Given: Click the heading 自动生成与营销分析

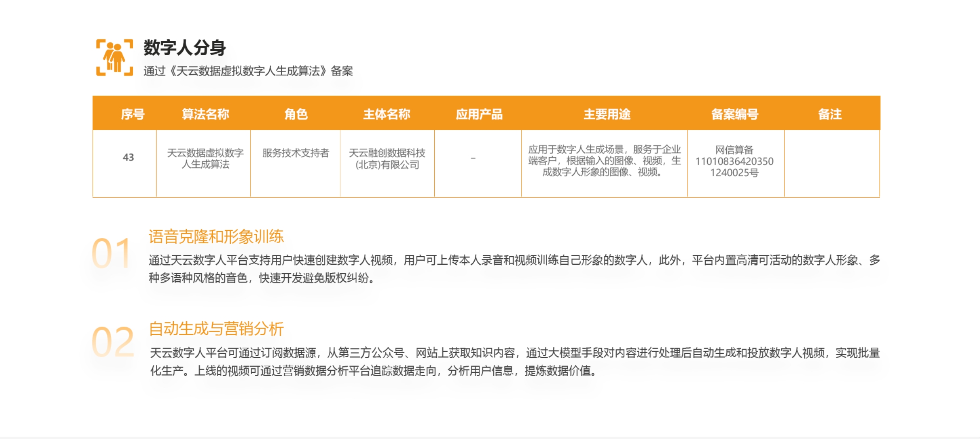Looking at the screenshot, I should click(x=216, y=329).
